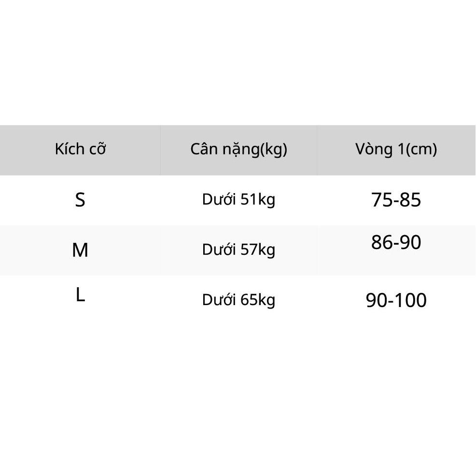Click the size "M" cell
The height and width of the screenshot is (476, 476).
point(80,250)
